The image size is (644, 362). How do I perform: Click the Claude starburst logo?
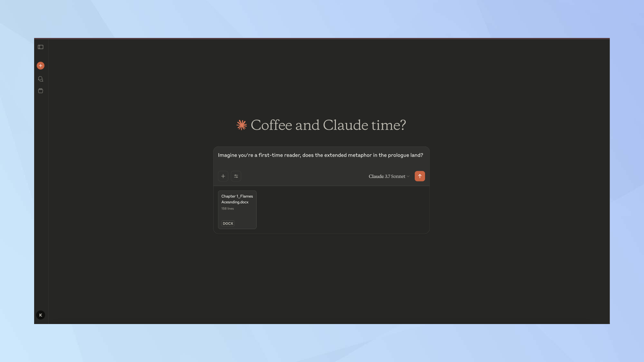242,125
